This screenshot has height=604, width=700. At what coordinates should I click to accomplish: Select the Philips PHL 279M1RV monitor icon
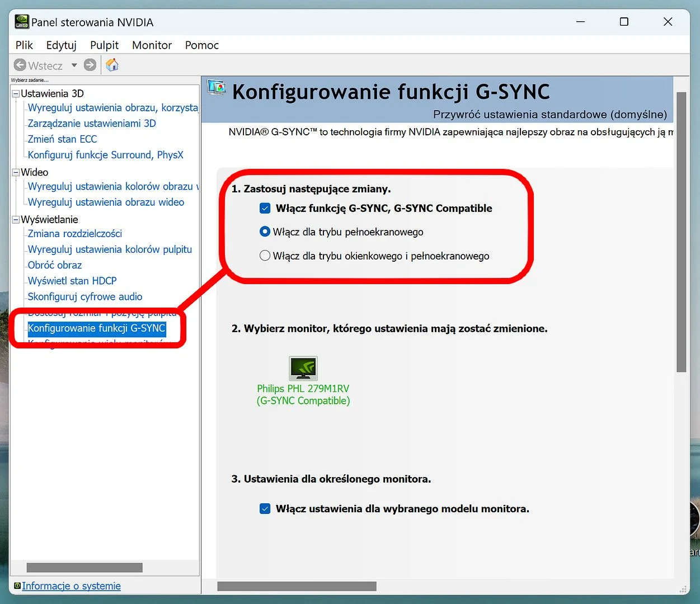tap(303, 369)
